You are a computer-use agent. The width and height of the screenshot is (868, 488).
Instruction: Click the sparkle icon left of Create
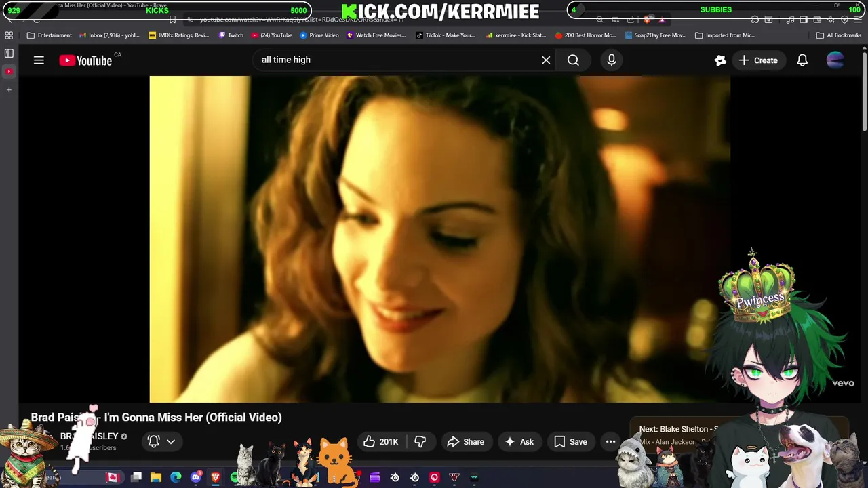coord(720,60)
